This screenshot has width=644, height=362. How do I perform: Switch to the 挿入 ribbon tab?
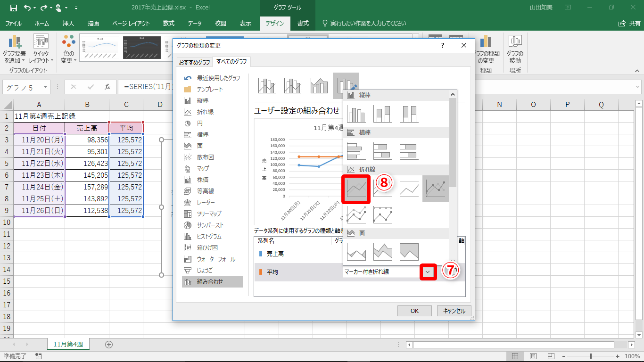(68, 23)
